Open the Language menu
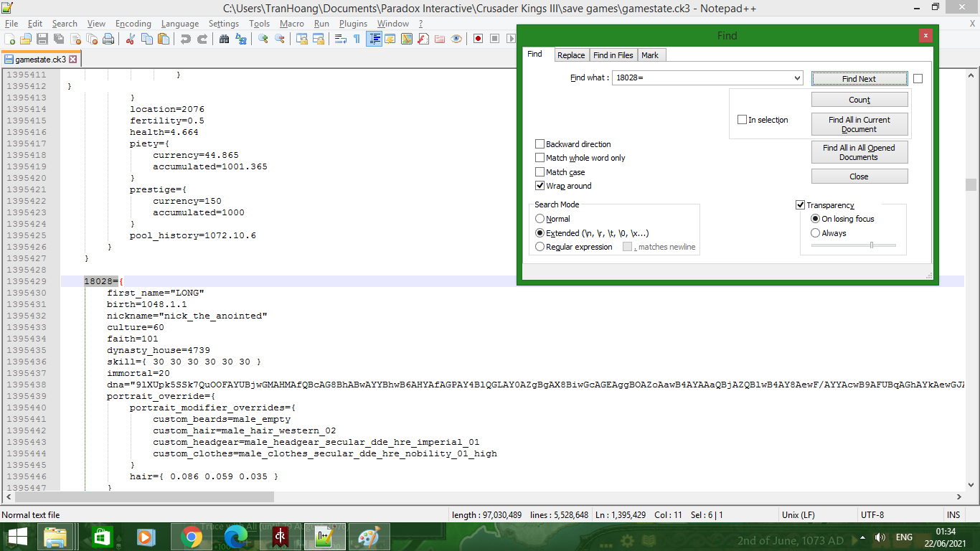This screenshot has height=551, width=980. coord(180,24)
